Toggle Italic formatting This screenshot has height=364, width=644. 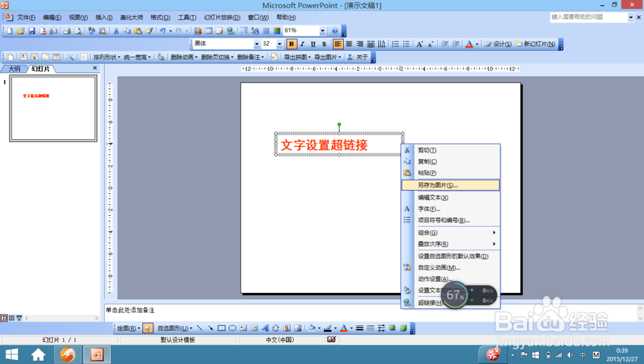click(302, 44)
